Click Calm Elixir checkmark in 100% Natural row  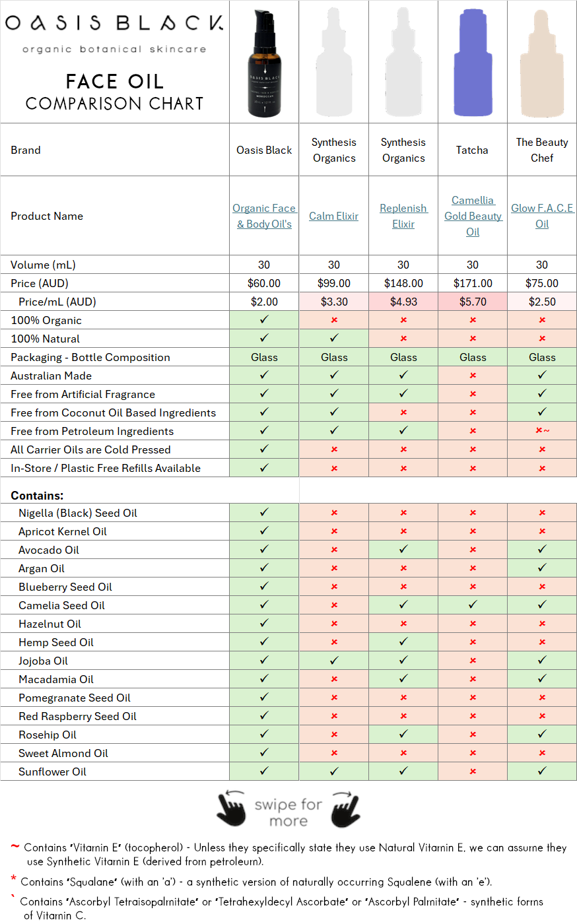tap(334, 338)
